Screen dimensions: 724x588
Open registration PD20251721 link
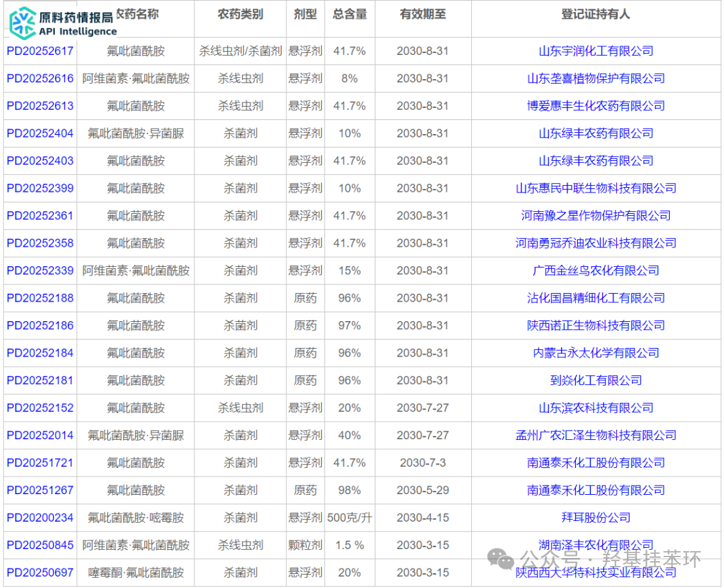point(40,463)
